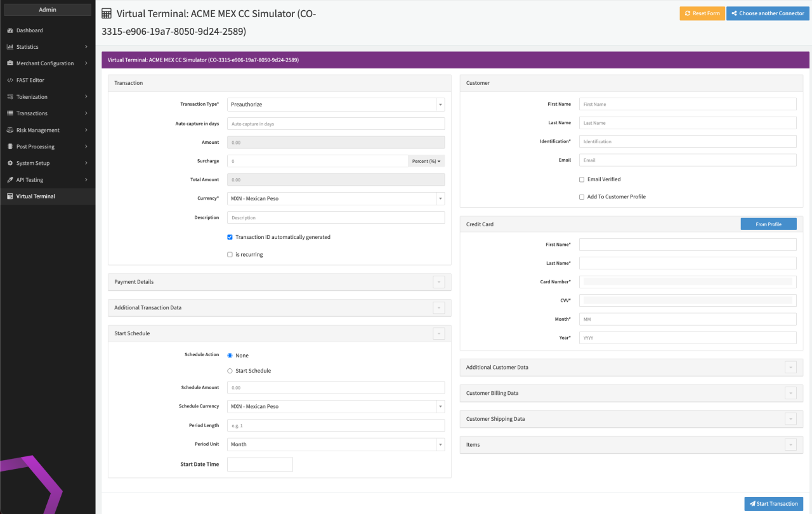Click the Reset Form button
This screenshot has width=812, height=514.
[x=702, y=13]
